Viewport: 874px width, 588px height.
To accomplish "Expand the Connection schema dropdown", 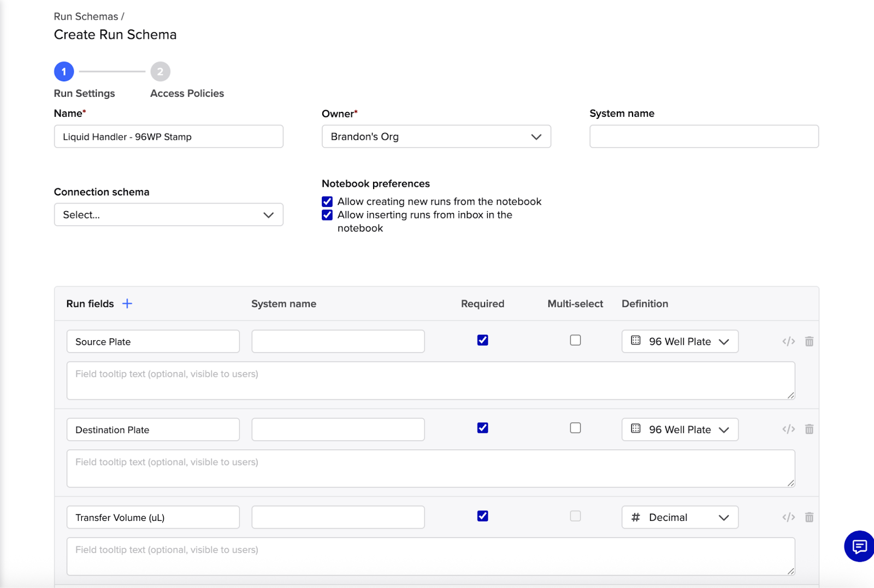I will tap(168, 215).
